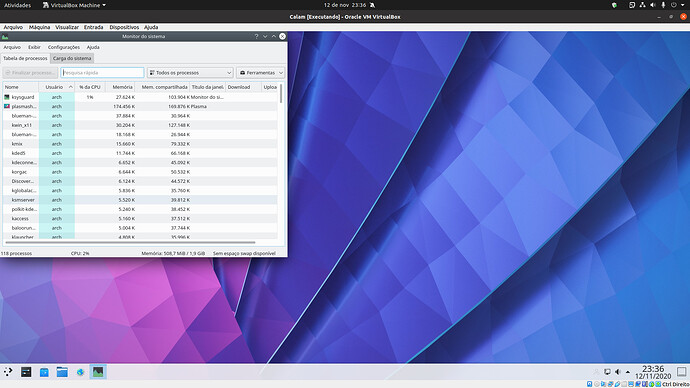This screenshot has height=388, width=690.
Task: Open the Atividades overview
Action: tap(18, 5)
